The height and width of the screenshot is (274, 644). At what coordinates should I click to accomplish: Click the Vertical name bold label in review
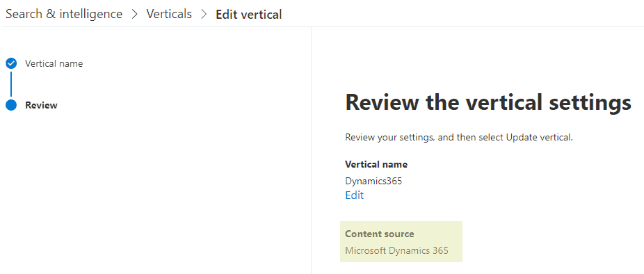click(x=376, y=165)
